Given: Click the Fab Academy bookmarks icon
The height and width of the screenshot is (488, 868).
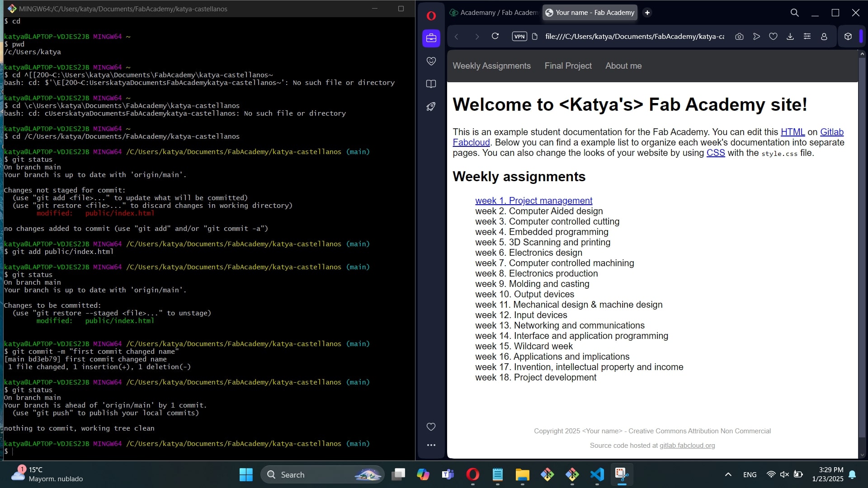Looking at the screenshot, I should click(x=434, y=84).
